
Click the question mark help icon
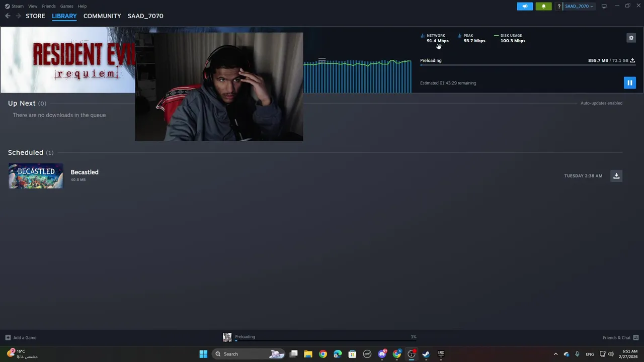(558, 6)
